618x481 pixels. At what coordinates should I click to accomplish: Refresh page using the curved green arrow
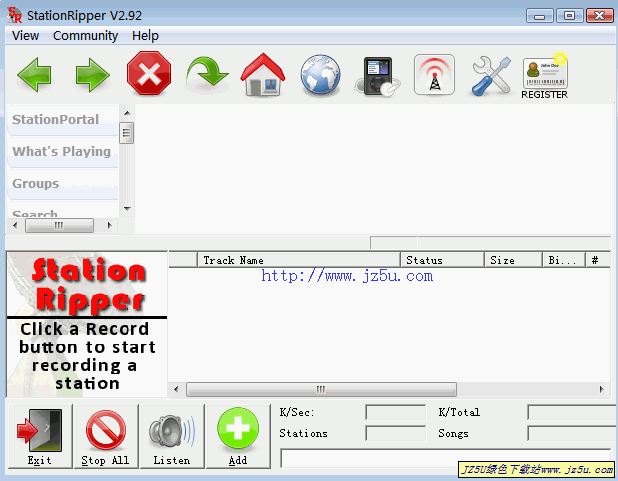click(207, 73)
